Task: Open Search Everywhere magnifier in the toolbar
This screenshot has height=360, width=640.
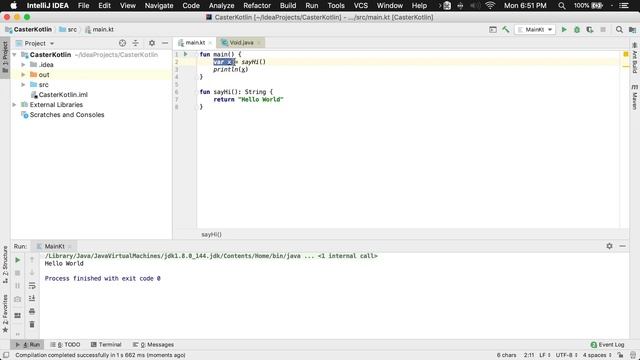Action: click(619, 29)
